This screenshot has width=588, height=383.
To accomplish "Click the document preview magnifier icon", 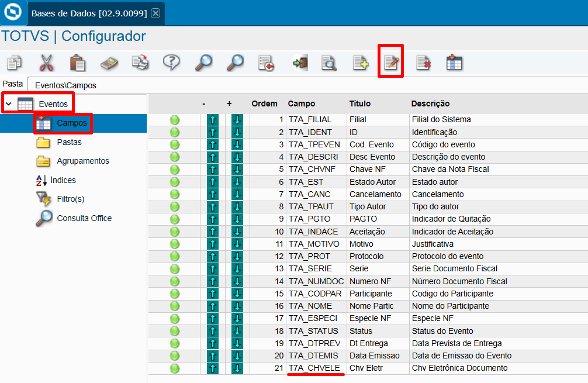I will pos(329,63).
